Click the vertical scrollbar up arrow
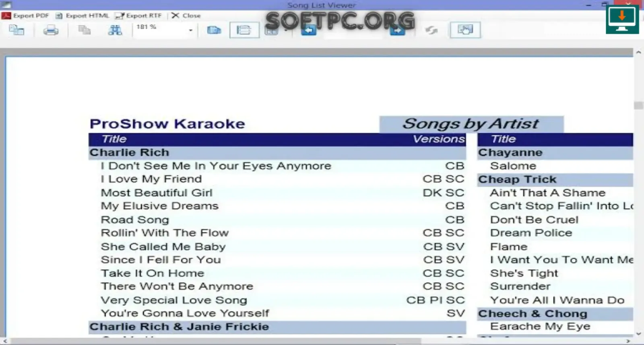 point(638,52)
